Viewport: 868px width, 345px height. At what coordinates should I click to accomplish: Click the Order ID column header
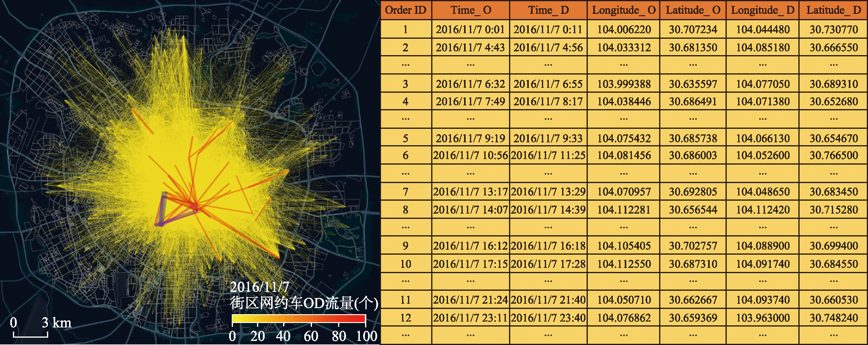[406, 10]
